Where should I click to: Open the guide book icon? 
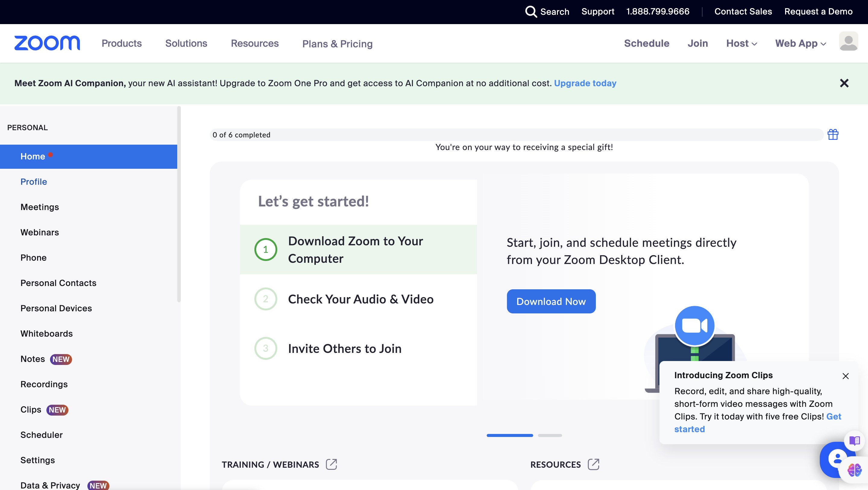coord(854,441)
